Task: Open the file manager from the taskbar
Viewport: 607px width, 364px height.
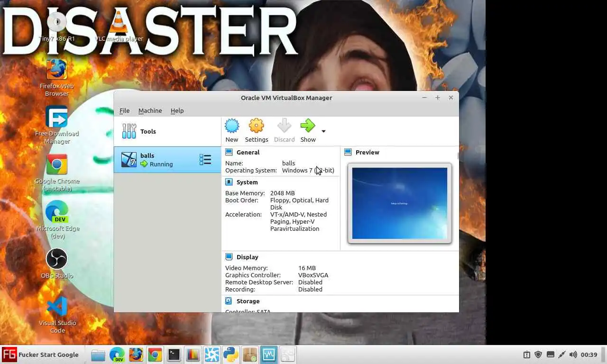Action: (98, 355)
